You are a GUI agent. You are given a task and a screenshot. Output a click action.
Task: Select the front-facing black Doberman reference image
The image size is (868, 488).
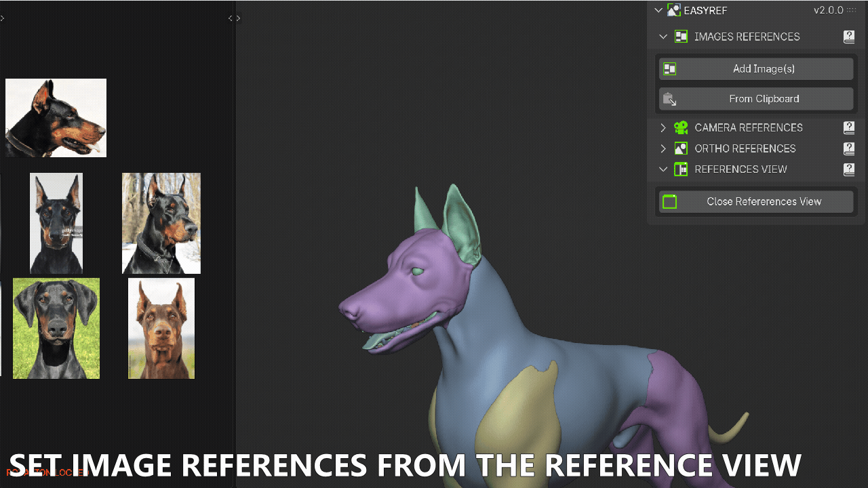[56, 223]
